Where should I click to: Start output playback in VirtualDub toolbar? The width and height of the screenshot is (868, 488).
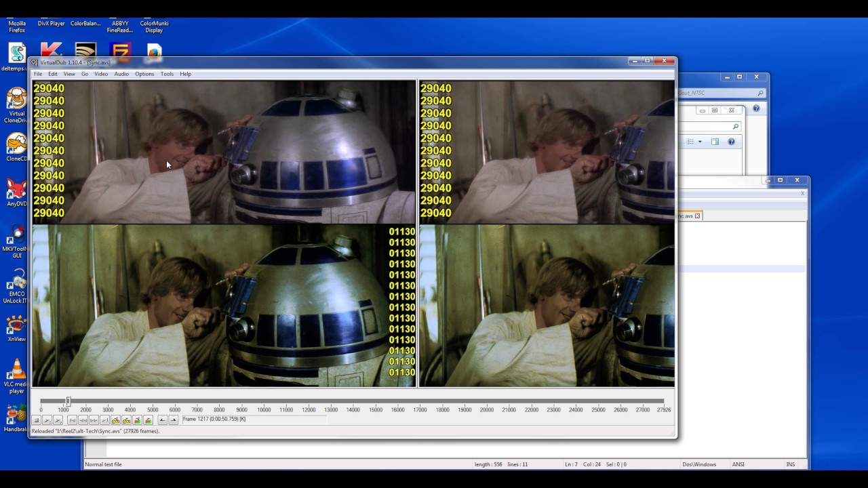point(58,420)
